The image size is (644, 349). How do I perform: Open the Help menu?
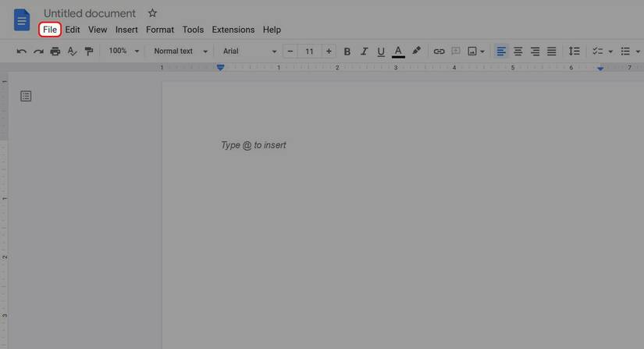click(x=272, y=30)
